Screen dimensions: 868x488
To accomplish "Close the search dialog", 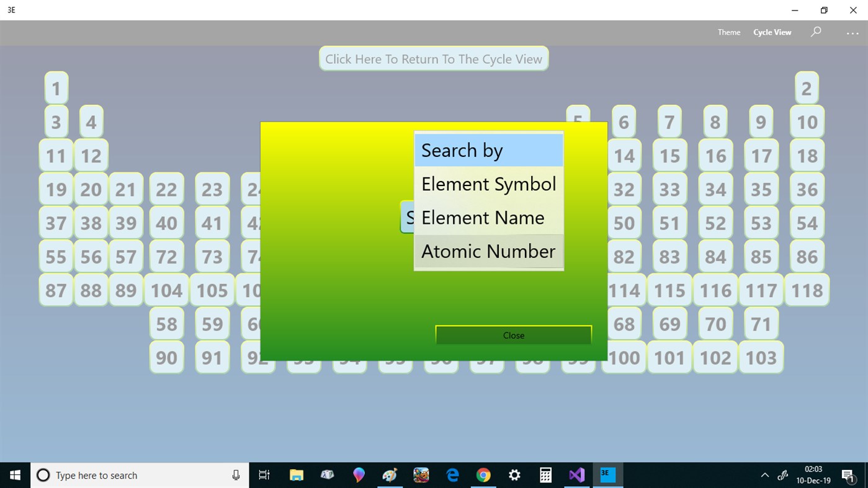I will (513, 335).
